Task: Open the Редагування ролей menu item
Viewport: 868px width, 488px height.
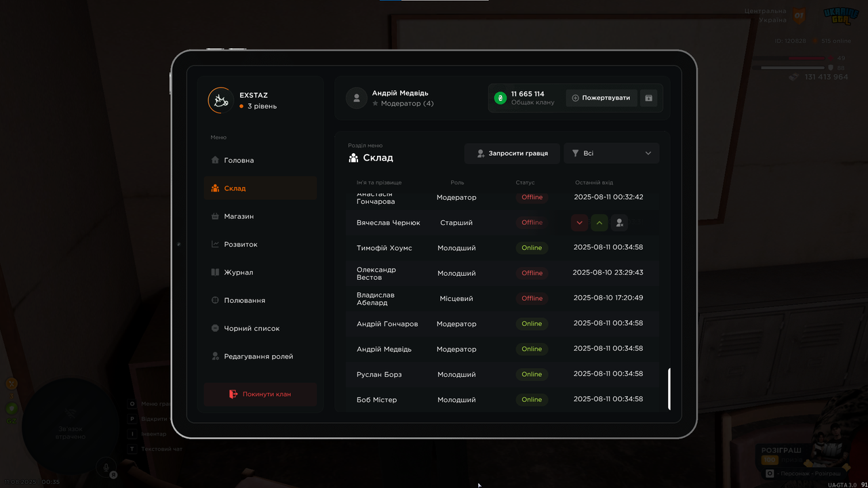Action: coord(260,356)
